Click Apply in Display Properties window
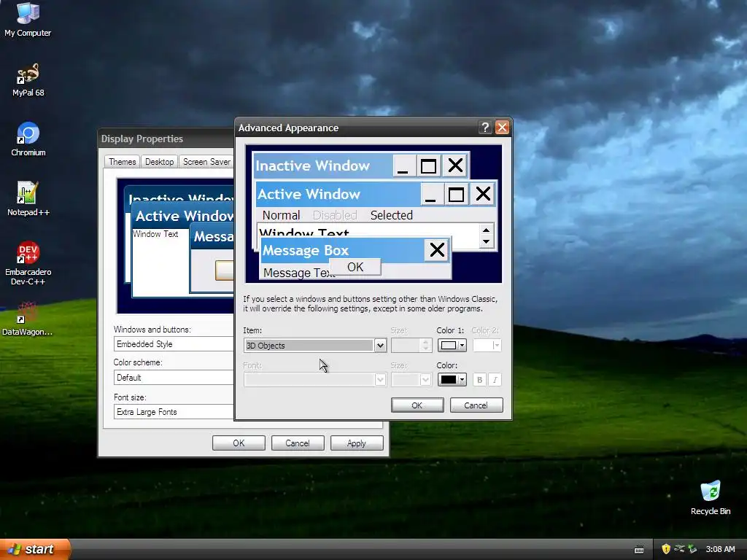This screenshot has height=560, width=747. pyautogui.click(x=357, y=443)
